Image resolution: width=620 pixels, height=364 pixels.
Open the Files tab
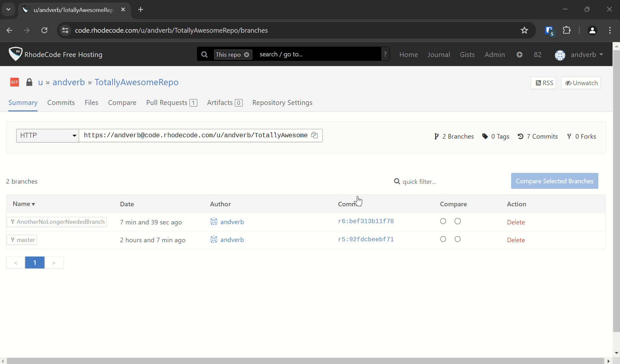click(91, 103)
